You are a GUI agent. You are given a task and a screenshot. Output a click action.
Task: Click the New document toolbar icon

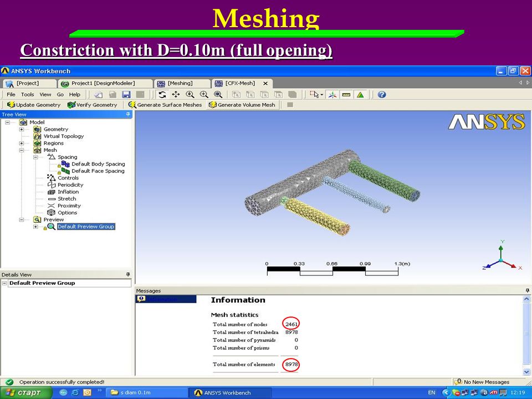click(x=99, y=95)
